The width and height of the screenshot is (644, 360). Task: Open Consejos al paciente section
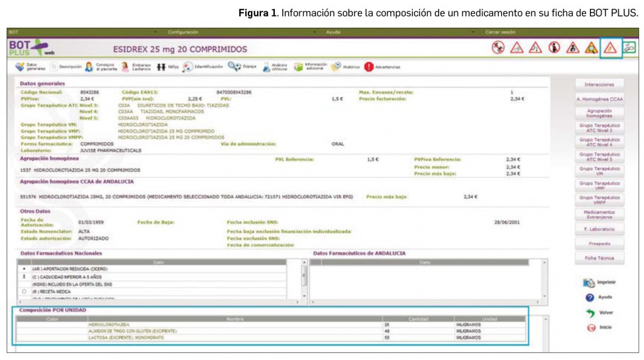89,67
